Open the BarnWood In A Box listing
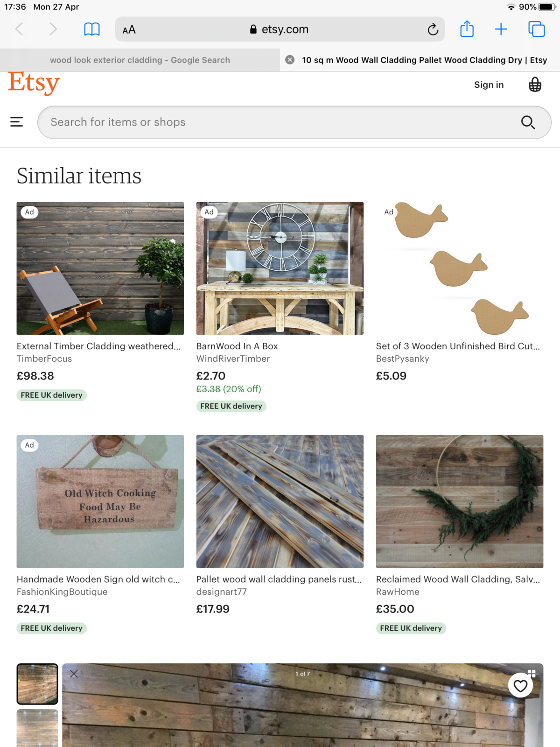The width and height of the screenshot is (560, 747). (237, 346)
